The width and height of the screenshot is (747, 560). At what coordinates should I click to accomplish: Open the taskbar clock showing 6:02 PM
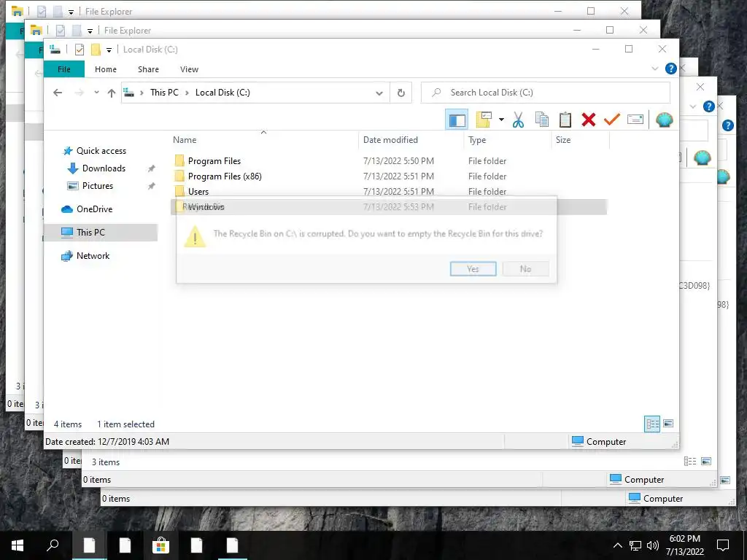[684, 545]
